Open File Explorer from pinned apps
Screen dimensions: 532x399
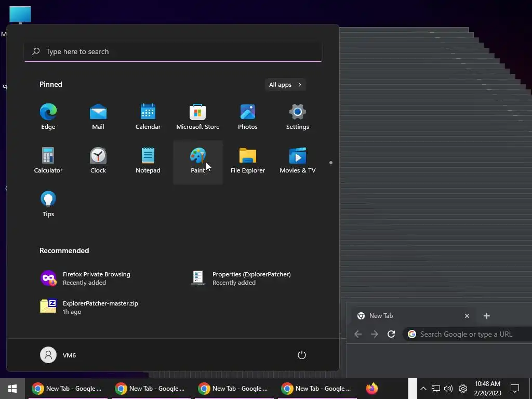(248, 161)
